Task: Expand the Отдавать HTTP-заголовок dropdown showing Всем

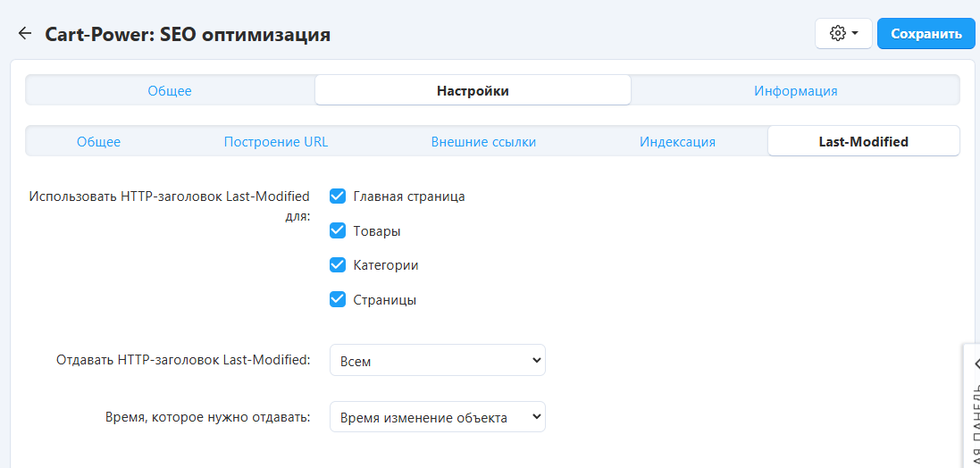Action: click(437, 361)
